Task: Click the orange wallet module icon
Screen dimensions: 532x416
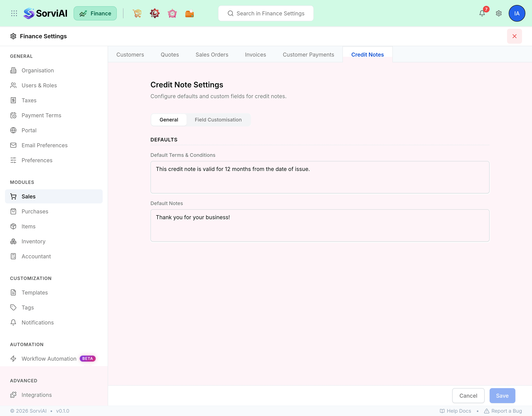Action: point(190,13)
